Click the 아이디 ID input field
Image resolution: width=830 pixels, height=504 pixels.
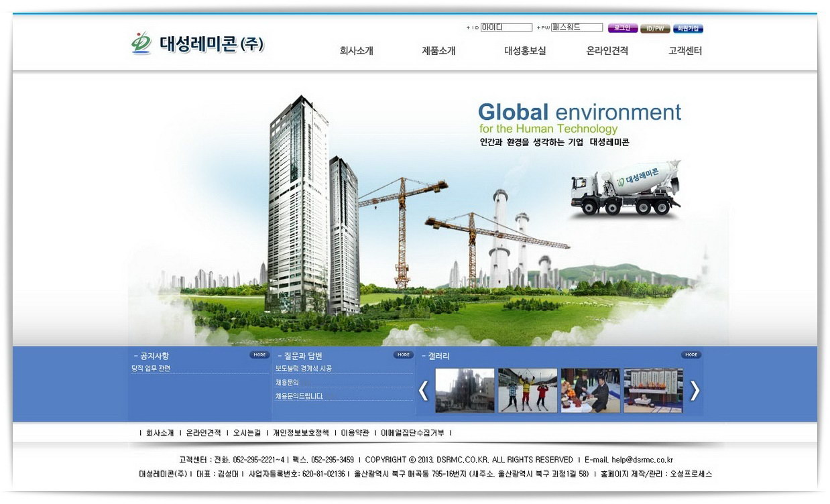tap(506, 27)
